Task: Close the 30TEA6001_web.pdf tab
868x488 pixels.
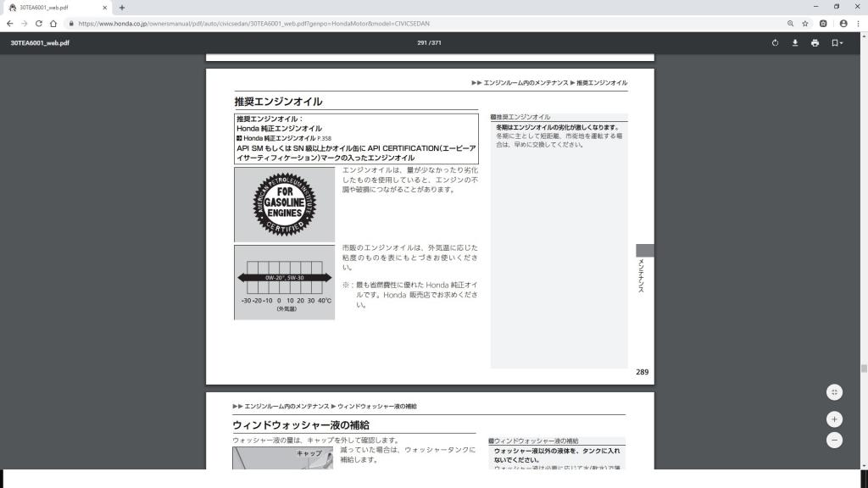Action: (104, 7)
